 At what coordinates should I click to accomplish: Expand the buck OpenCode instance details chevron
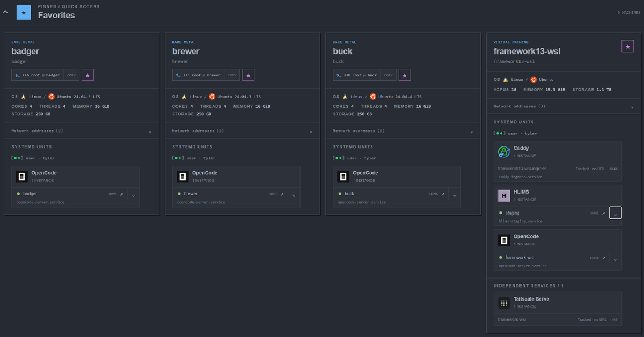tap(455, 195)
